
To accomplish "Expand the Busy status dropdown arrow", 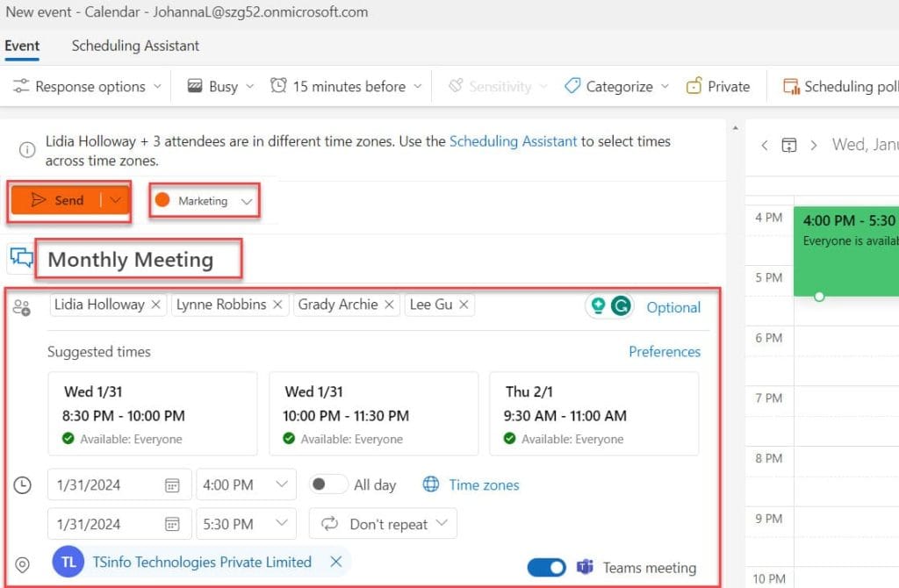I will click(250, 87).
